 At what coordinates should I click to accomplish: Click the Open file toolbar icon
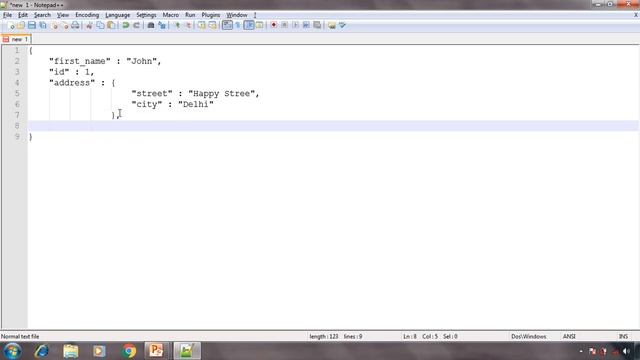tap(21, 25)
